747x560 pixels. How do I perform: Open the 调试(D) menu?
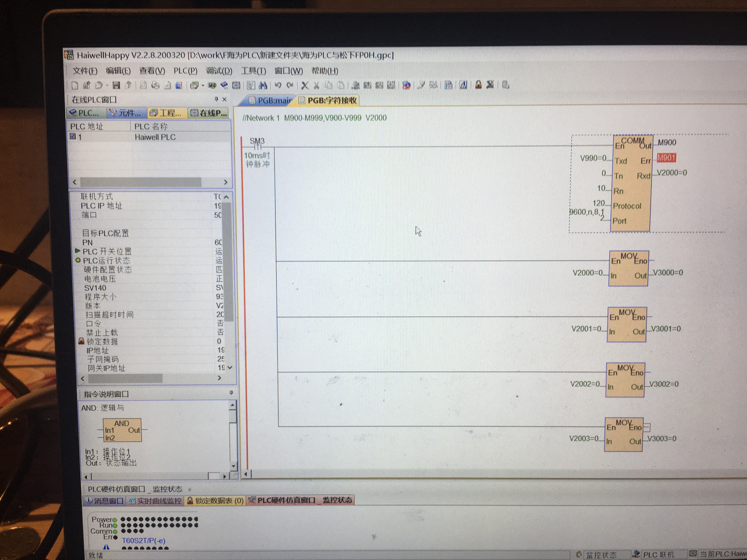click(219, 71)
